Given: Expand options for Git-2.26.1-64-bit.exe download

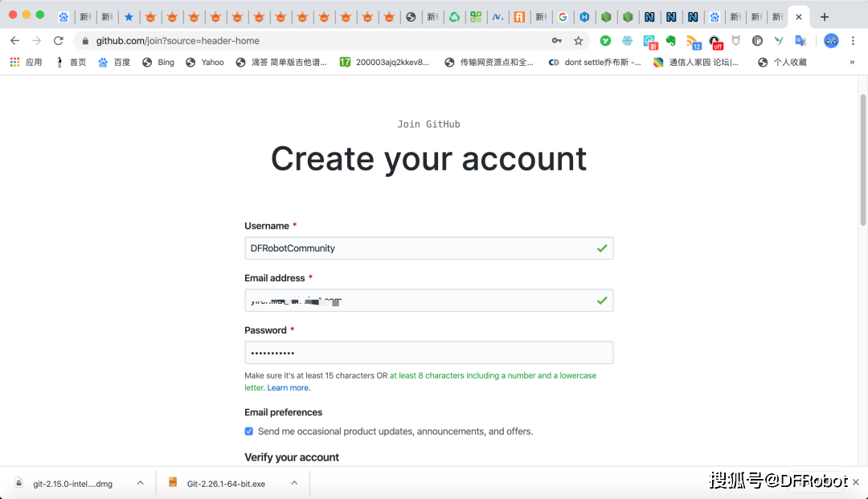Looking at the screenshot, I should [294, 483].
